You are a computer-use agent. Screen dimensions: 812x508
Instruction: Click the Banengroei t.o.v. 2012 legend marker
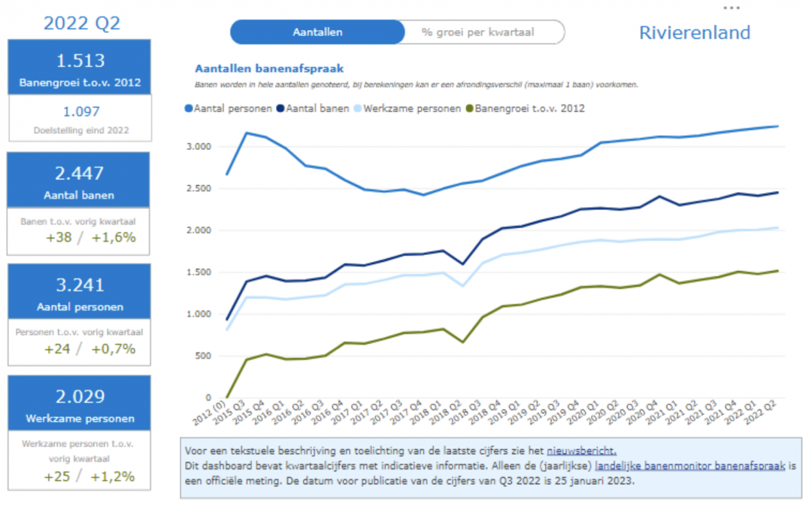[470, 108]
